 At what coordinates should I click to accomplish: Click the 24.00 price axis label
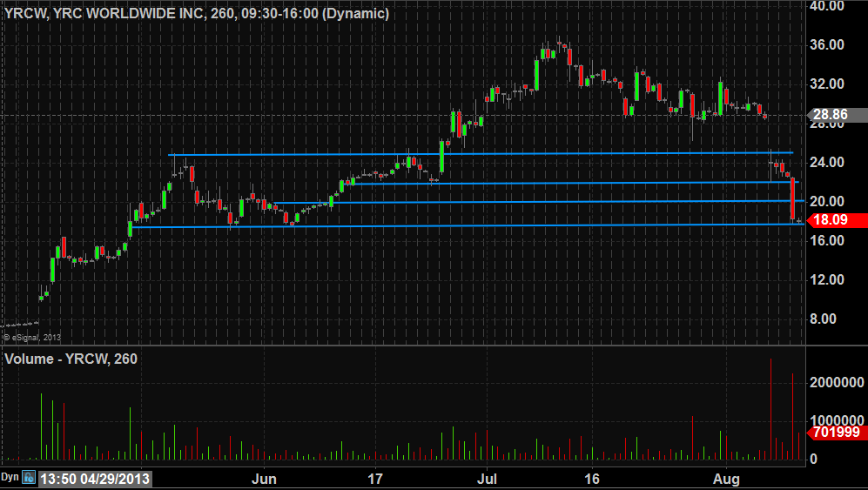pyautogui.click(x=827, y=162)
